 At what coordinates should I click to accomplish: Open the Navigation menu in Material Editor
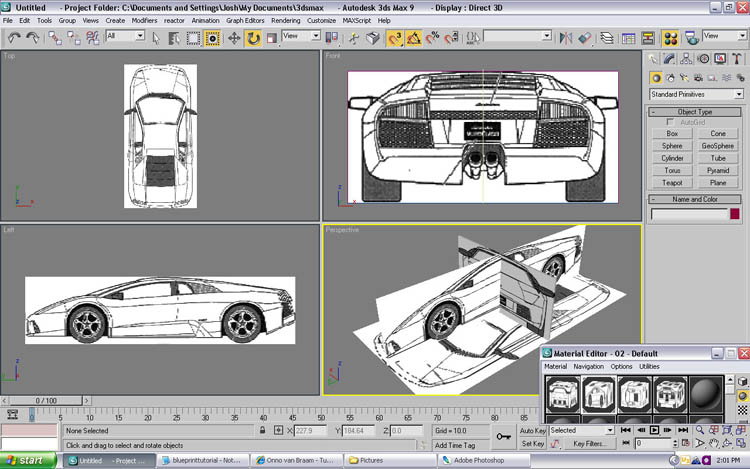(x=588, y=367)
